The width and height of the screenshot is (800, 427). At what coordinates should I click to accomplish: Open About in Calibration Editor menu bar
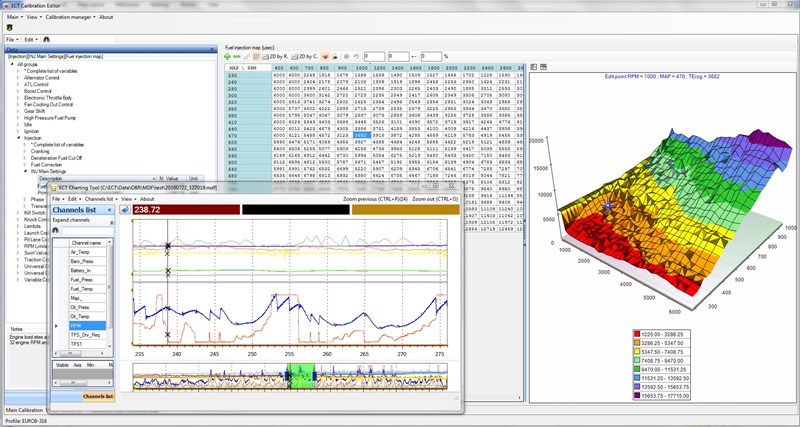tap(106, 17)
